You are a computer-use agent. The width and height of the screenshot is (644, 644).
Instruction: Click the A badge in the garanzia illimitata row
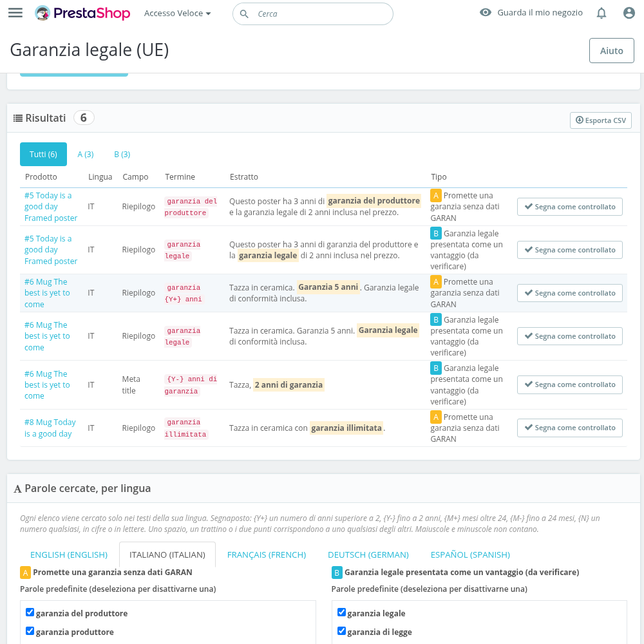[436, 417]
